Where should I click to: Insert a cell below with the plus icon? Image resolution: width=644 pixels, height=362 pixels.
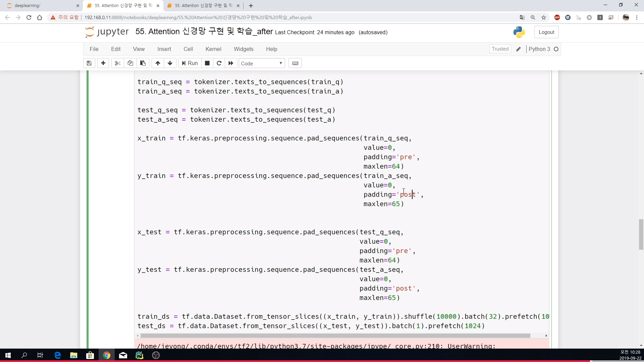(103, 63)
